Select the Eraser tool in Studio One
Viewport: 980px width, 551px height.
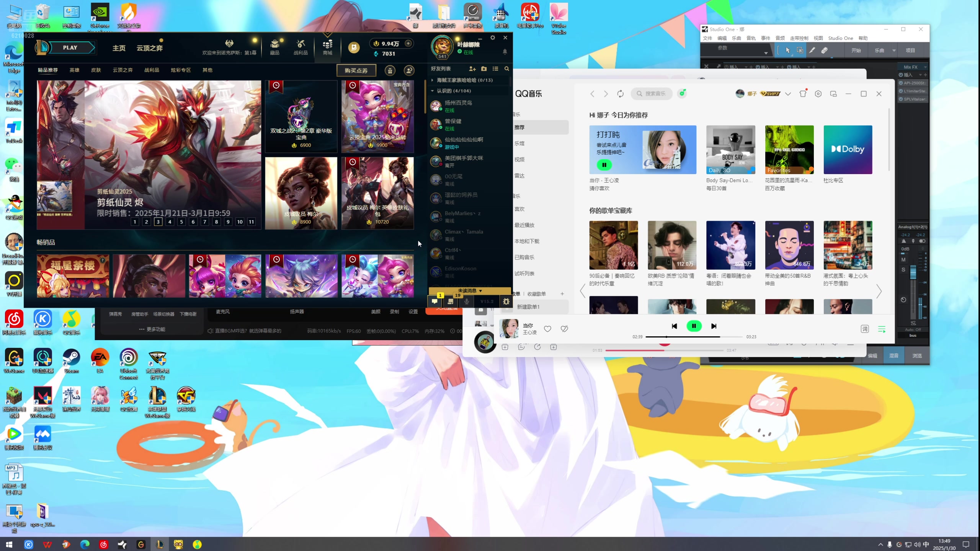click(824, 51)
